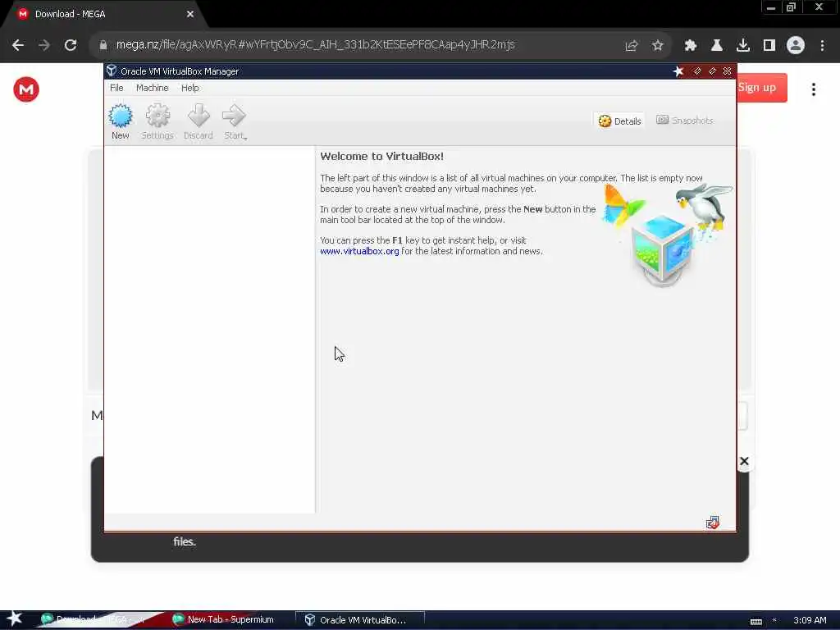This screenshot has height=630, width=840.
Task: Open the File menu in VirtualBox
Action: click(x=116, y=88)
